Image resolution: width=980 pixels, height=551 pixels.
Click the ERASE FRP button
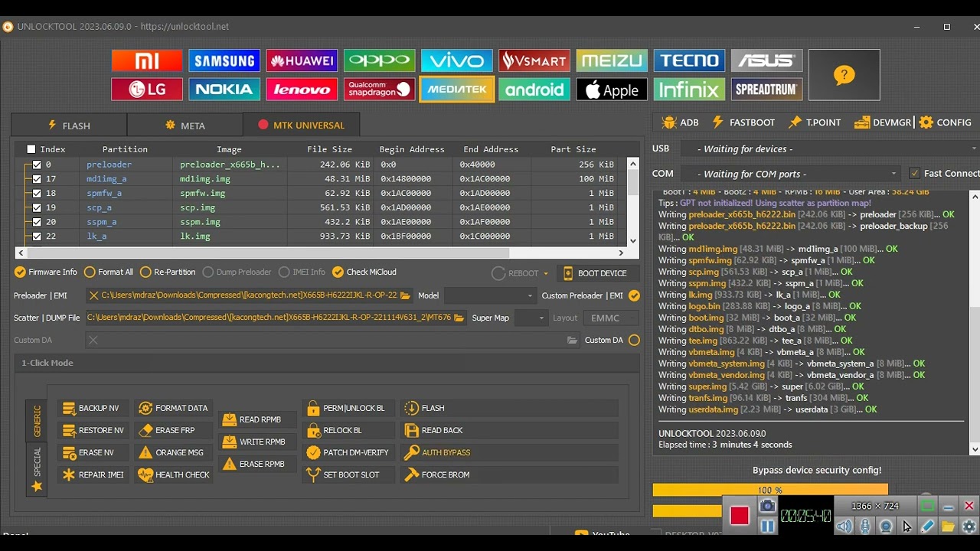coord(174,430)
